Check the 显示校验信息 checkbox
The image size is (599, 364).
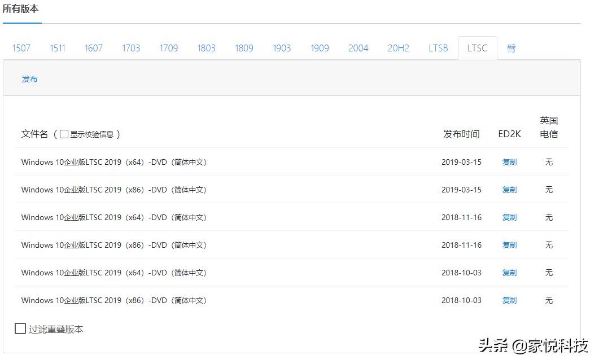(x=64, y=134)
